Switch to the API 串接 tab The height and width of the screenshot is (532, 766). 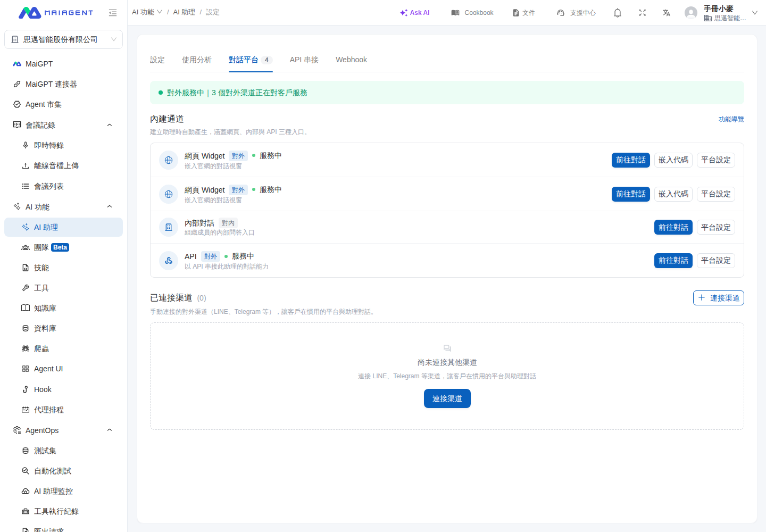(x=304, y=60)
